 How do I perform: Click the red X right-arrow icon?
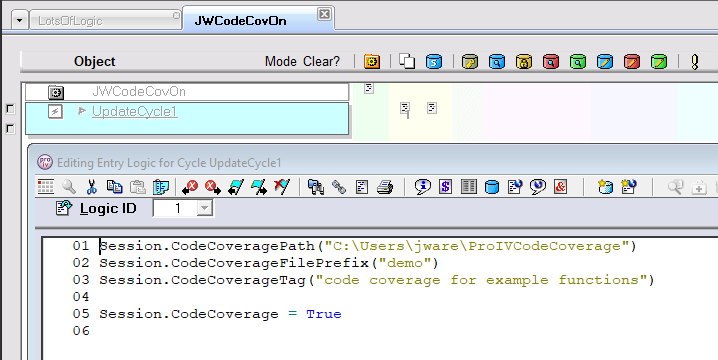coord(213,187)
